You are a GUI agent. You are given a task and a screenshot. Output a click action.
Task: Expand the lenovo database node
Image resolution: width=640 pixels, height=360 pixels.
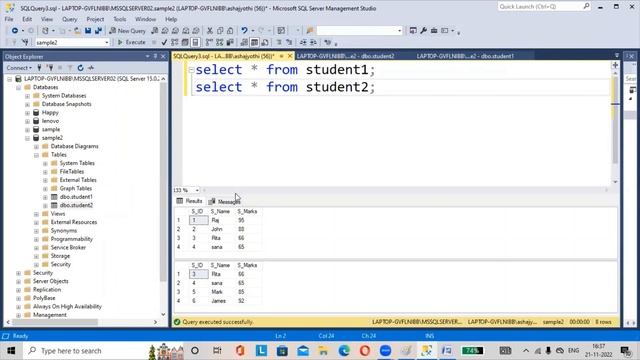pos(27,121)
